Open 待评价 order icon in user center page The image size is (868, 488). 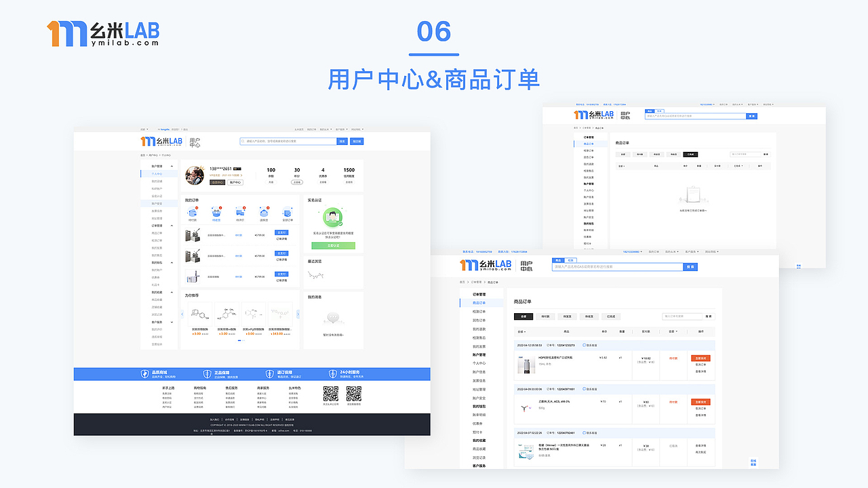pyautogui.click(x=240, y=213)
